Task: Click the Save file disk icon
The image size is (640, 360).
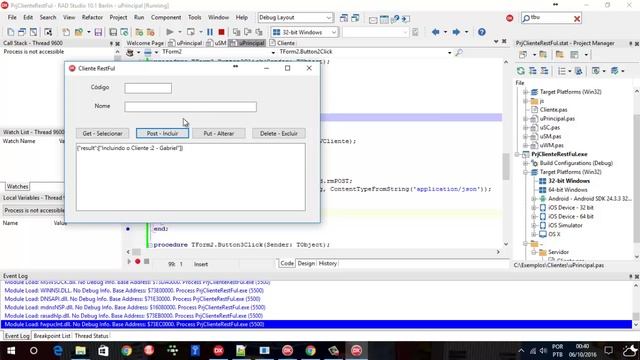Action: 98,32
